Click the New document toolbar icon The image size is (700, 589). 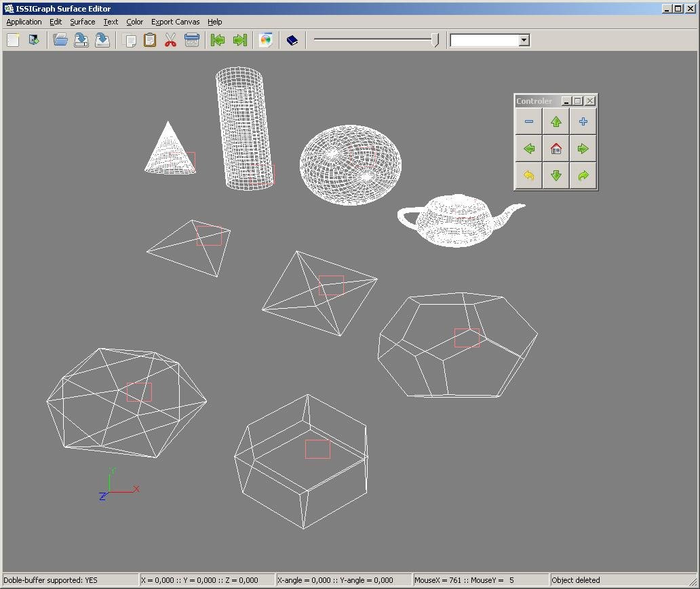(14, 40)
